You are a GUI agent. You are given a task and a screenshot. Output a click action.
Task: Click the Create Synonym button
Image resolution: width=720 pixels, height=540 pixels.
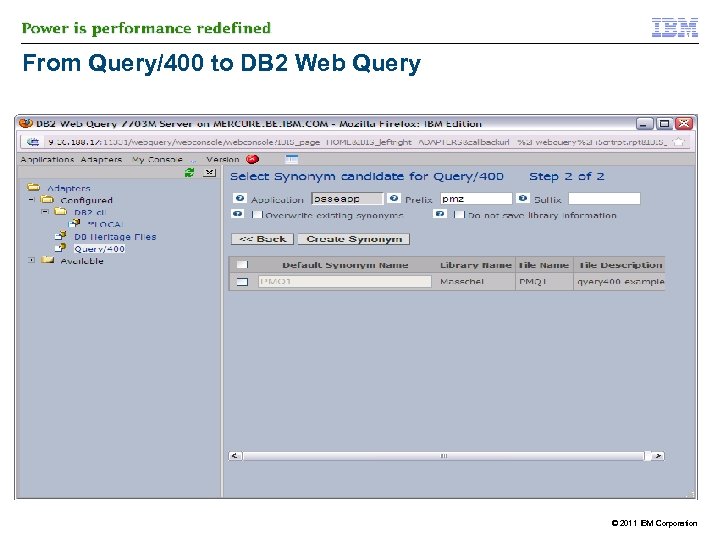(x=354, y=239)
